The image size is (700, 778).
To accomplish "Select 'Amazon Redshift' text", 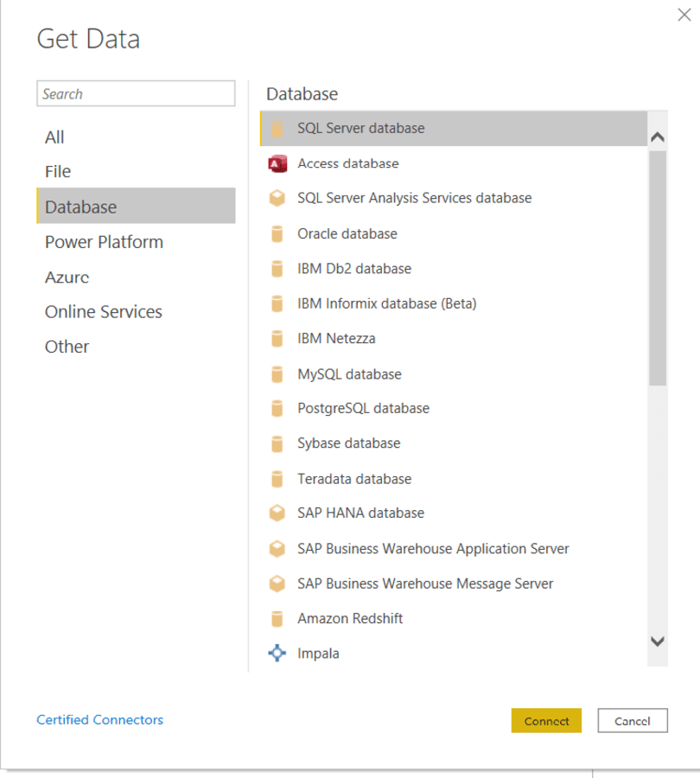I will pos(350,619).
